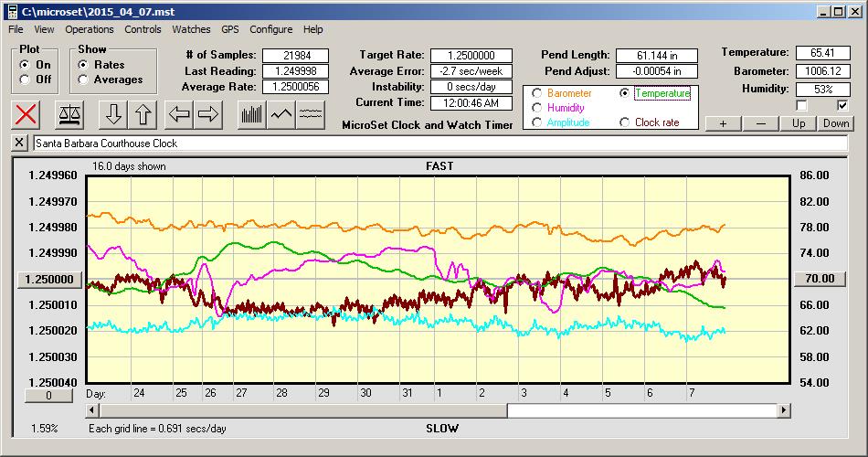Show Rates in the plot
Viewport: 868px width, 457px height.
tap(83, 65)
